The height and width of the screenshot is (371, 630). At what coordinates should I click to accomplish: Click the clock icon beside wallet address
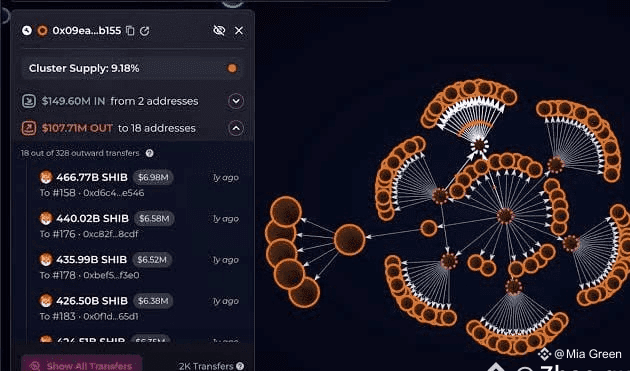click(x=27, y=31)
